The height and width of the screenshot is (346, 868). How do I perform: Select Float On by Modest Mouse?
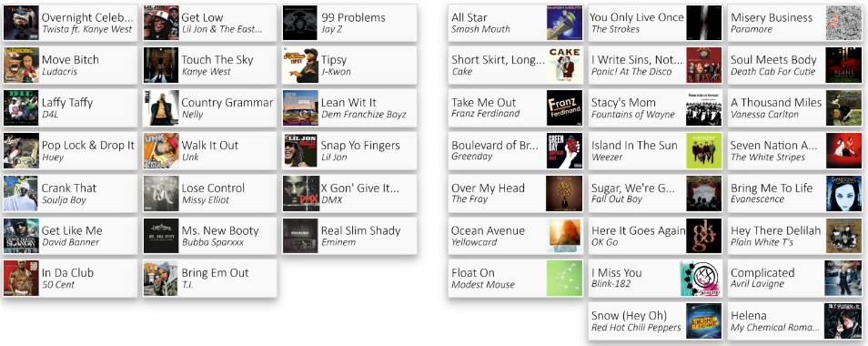coord(515,279)
